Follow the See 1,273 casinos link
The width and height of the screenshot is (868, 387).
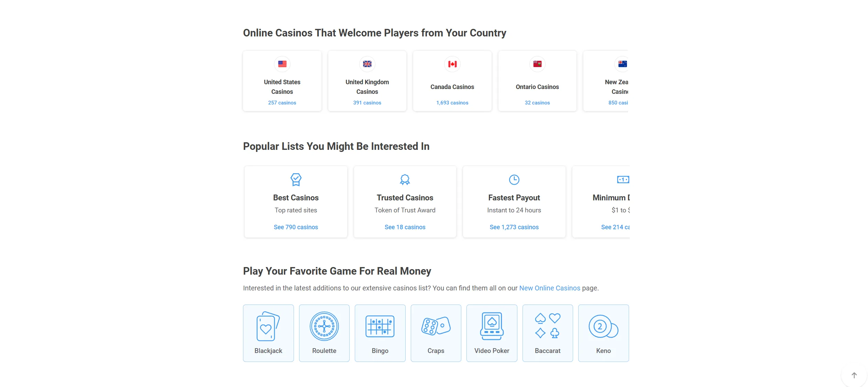[x=514, y=227]
